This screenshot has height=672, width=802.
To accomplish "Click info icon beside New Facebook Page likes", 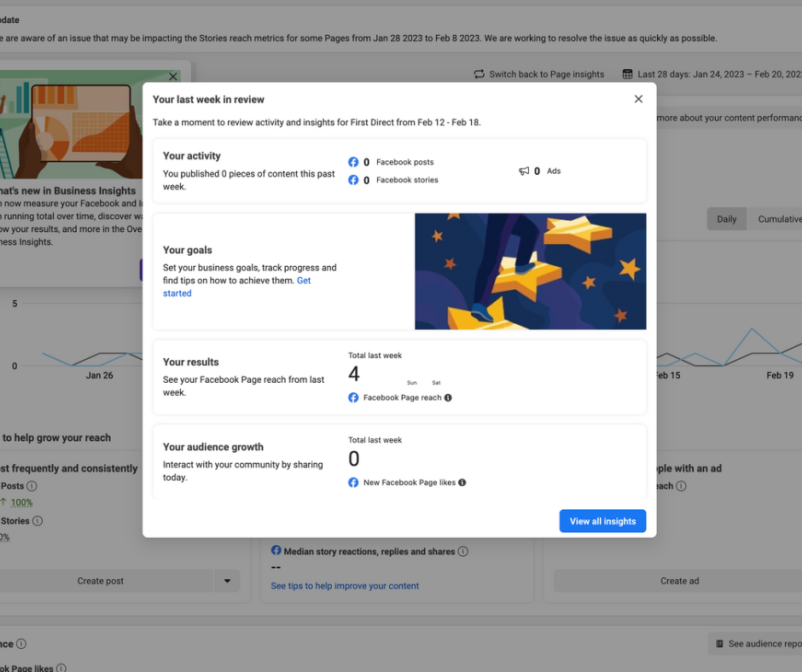I will click(462, 483).
